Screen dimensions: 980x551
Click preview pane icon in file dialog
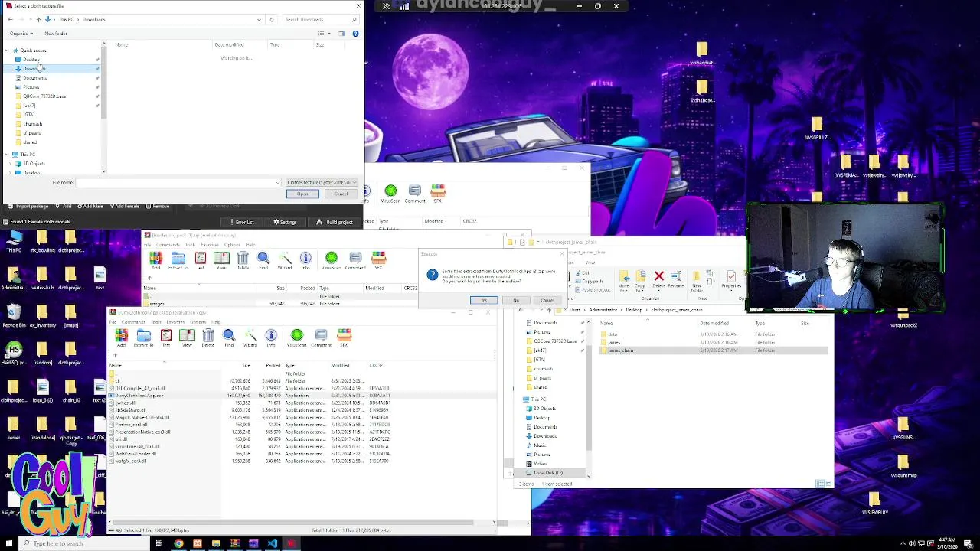[x=341, y=34]
